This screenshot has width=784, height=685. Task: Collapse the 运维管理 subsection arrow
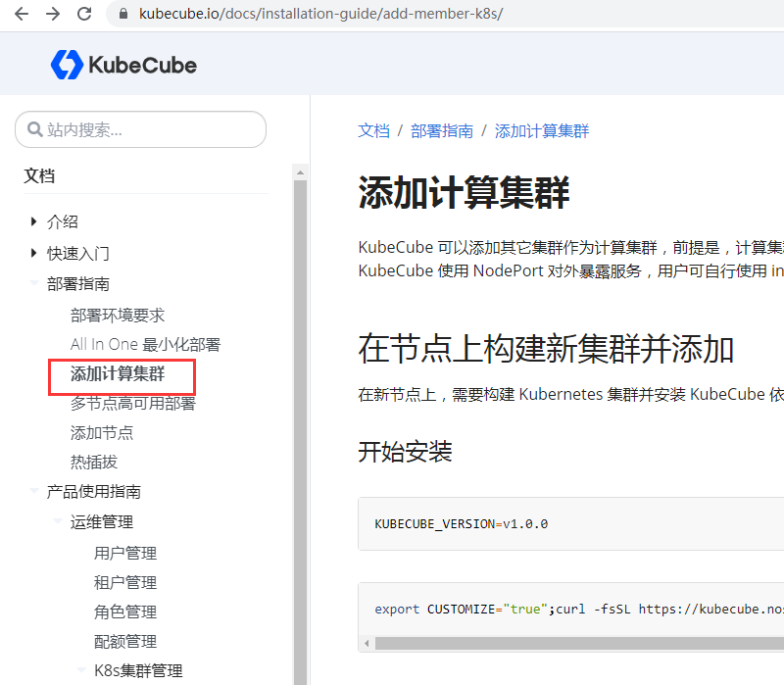[x=58, y=521]
